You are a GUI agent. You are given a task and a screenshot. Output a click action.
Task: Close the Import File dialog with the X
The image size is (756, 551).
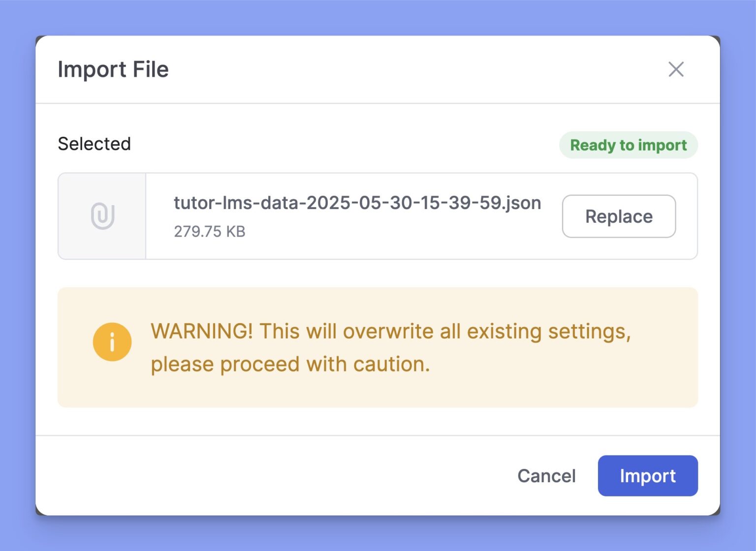(676, 69)
